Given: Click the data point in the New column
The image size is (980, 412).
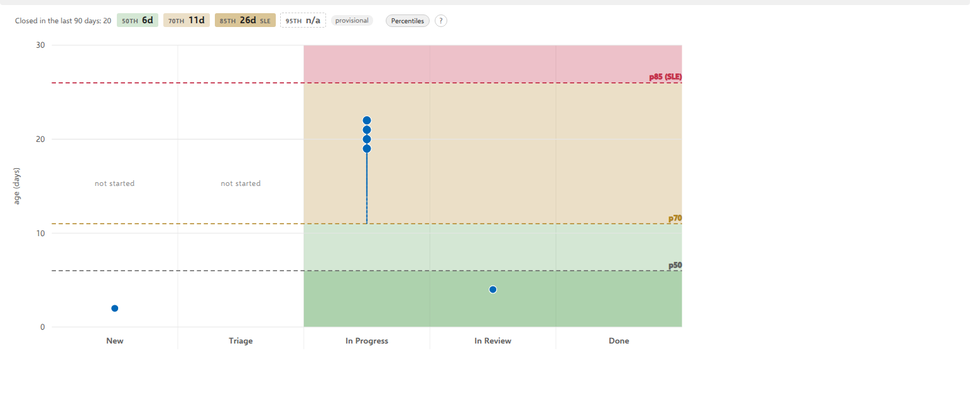Looking at the screenshot, I should (x=115, y=308).
